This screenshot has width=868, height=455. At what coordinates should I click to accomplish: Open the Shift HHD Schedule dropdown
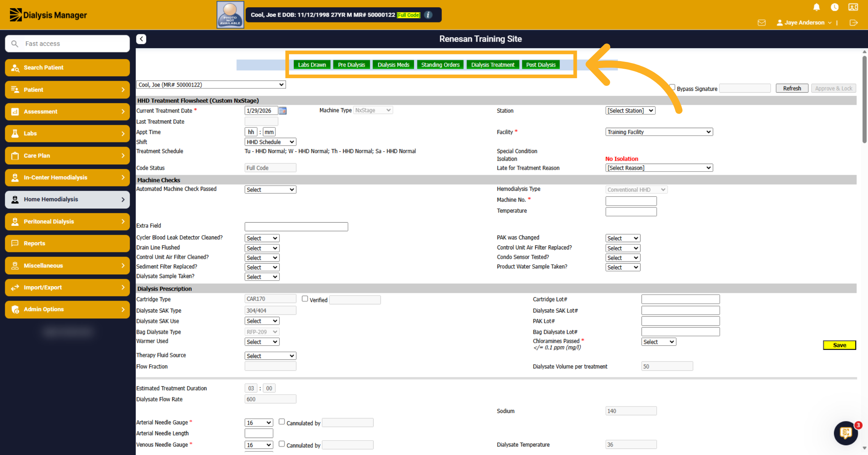(271, 142)
